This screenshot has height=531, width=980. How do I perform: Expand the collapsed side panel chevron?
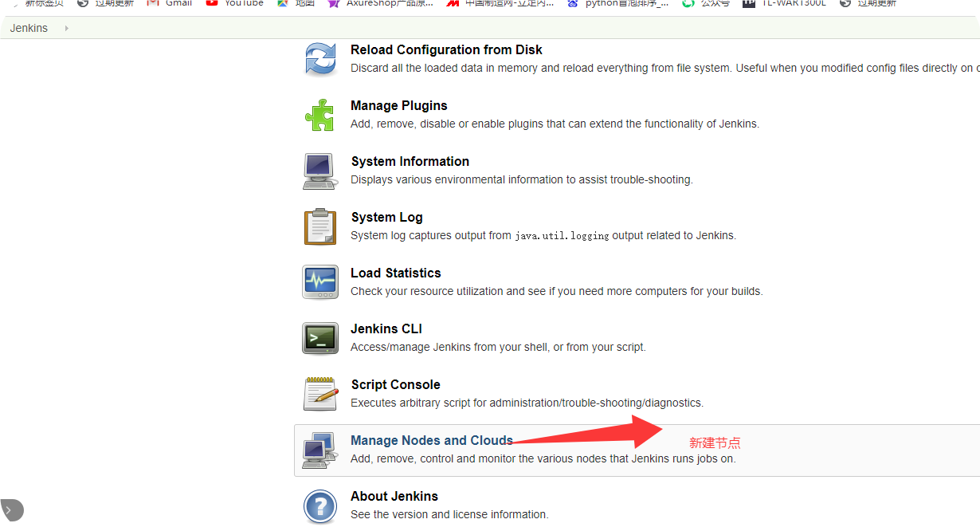10,509
